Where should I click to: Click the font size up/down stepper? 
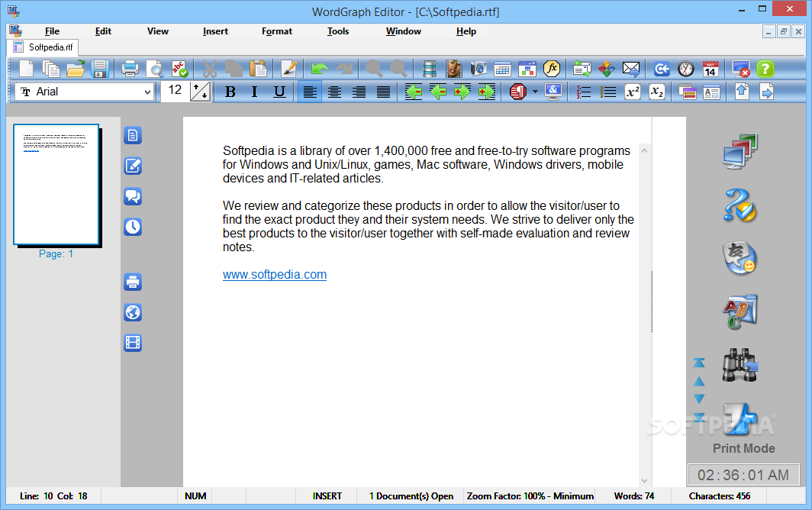(201, 92)
